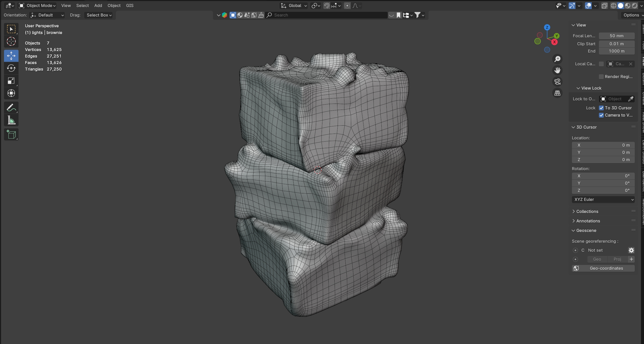Select the Rotate tool in toolbar
644x344 pixels.
coord(11,68)
